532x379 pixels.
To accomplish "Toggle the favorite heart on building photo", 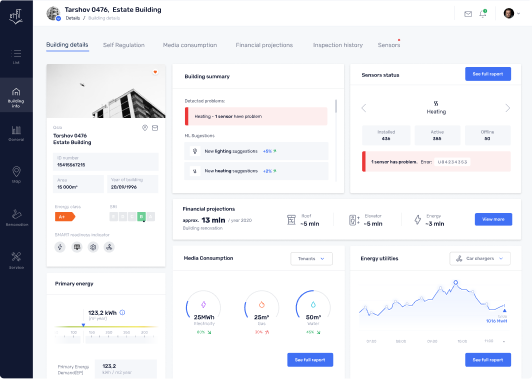I will (x=155, y=72).
